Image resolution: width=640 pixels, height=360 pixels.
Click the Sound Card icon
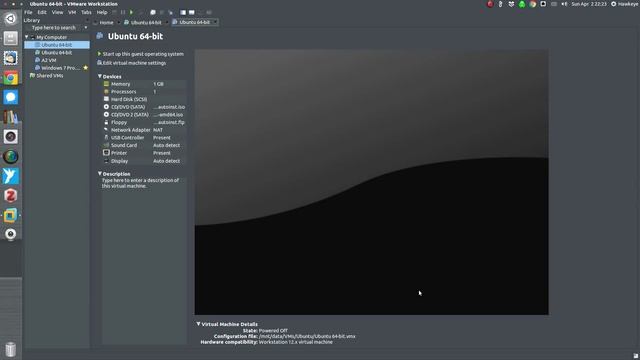106,145
